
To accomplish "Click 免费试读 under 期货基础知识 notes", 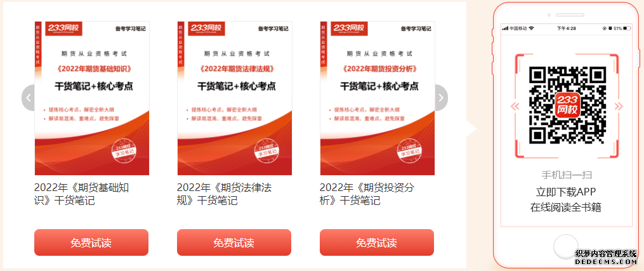I will point(91,242).
